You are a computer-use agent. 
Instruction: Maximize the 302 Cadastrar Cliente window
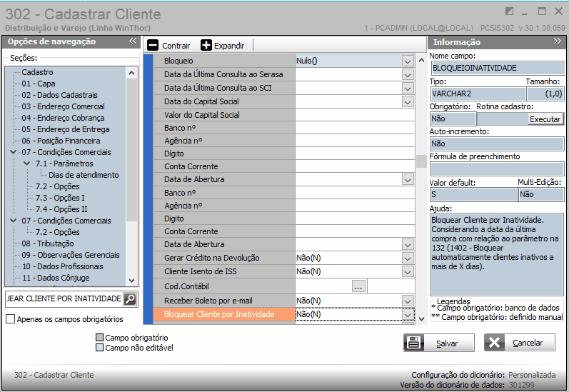click(x=542, y=11)
